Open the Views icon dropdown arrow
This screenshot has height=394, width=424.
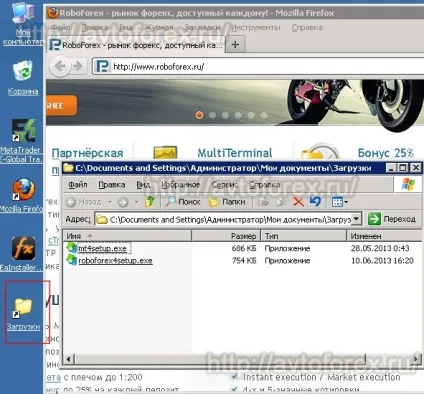[346, 202]
